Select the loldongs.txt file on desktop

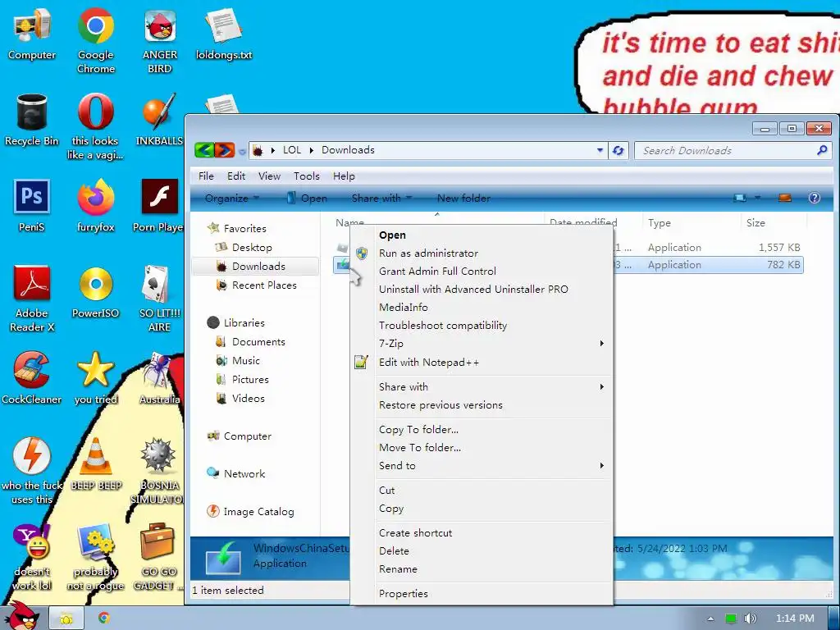click(223, 34)
